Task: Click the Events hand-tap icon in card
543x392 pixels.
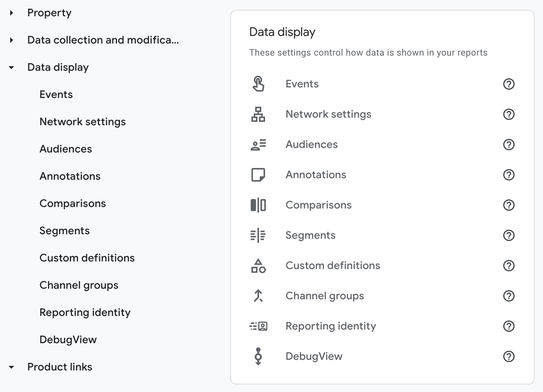Action: (x=258, y=84)
